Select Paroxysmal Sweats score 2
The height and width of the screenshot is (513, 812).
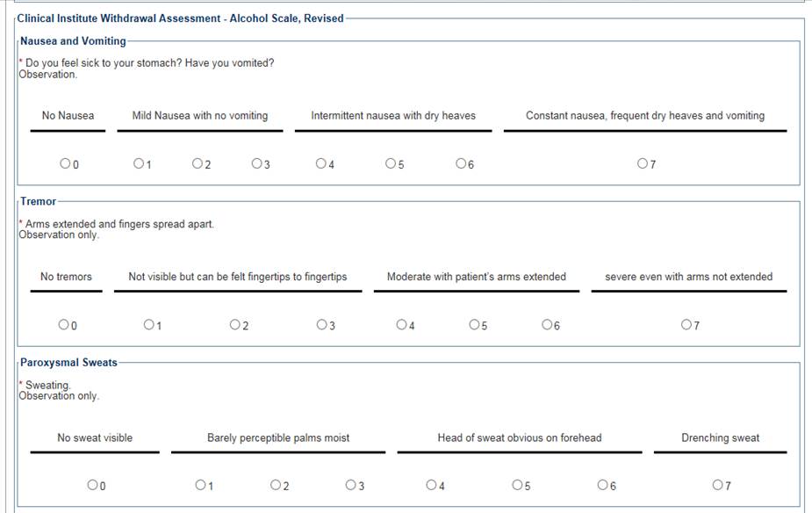(x=276, y=485)
